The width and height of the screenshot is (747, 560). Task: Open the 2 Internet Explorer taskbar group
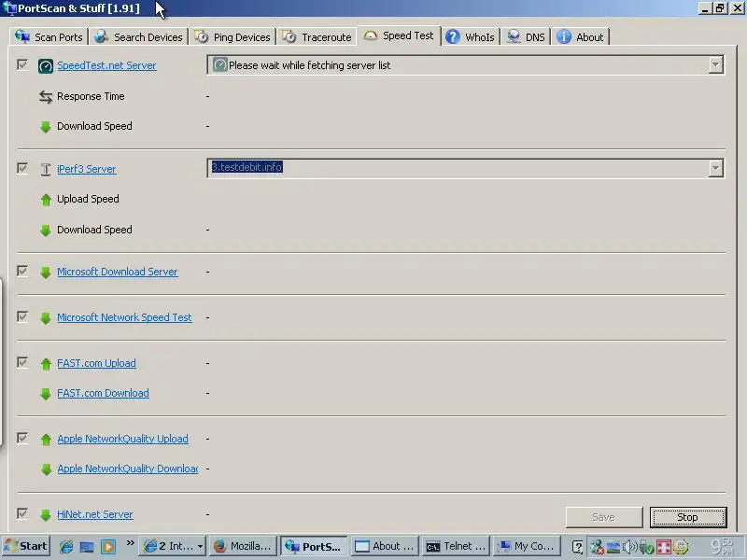pos(174,546)
